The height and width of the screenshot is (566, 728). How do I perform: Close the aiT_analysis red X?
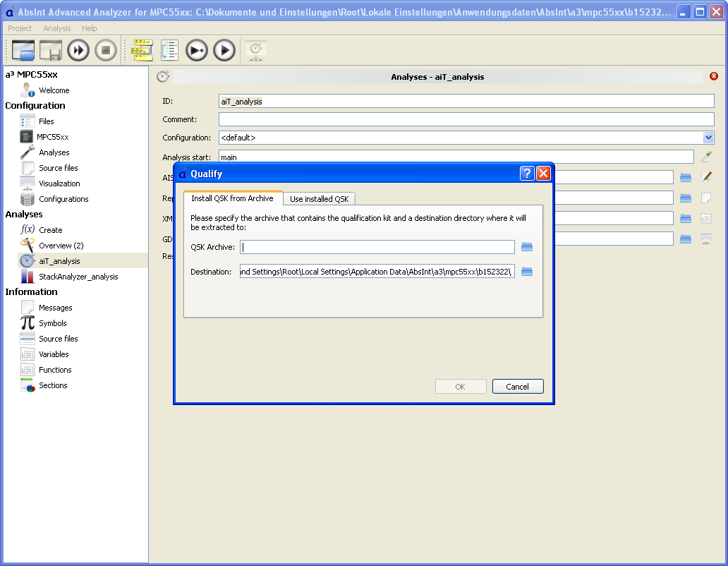(x=714, y=76)
